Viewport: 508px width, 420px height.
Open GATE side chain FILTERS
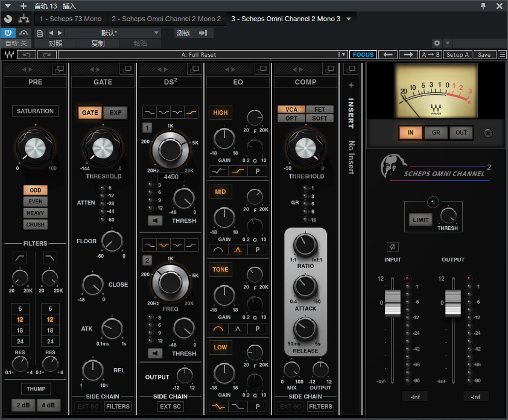(x=118, y=406)
